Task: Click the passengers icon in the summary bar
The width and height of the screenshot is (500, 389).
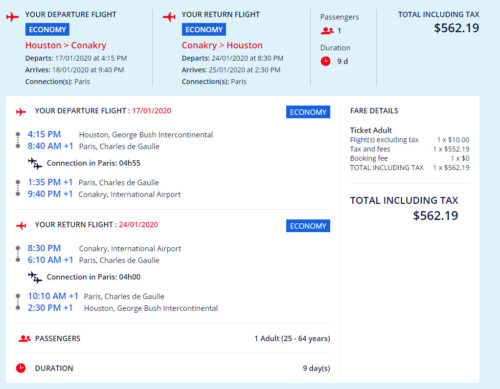Action: 327,31
